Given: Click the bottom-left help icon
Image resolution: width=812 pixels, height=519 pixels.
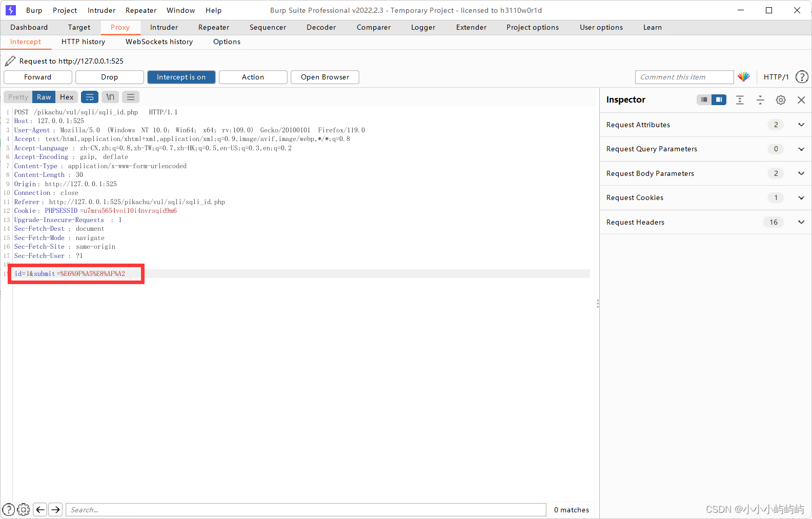Looking at the screenshot, I should pyautogui.click(x=9, y=509).
